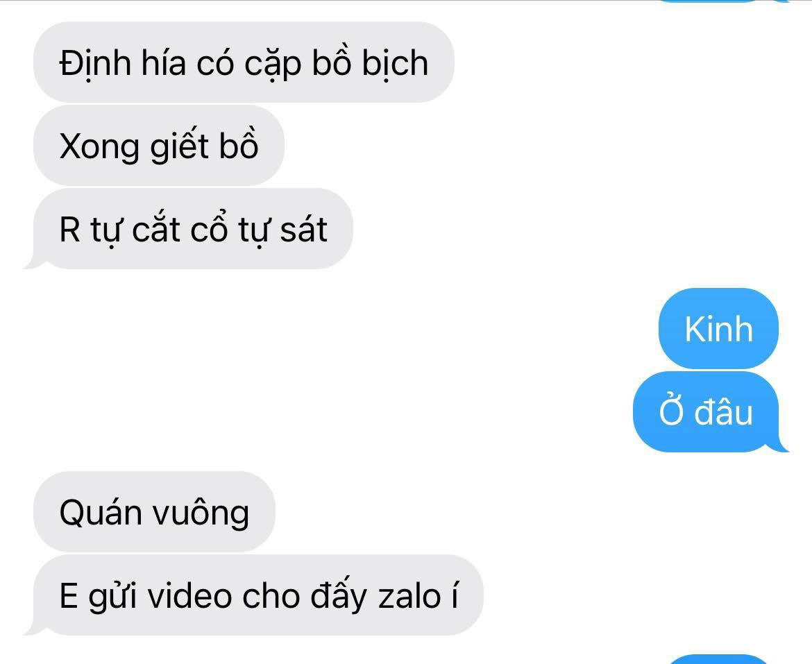The width and height of the screenshot is (812, 664).
Task: Tap the blue "Ở đâu" sent bubble
Action: (x=709, y=411)
